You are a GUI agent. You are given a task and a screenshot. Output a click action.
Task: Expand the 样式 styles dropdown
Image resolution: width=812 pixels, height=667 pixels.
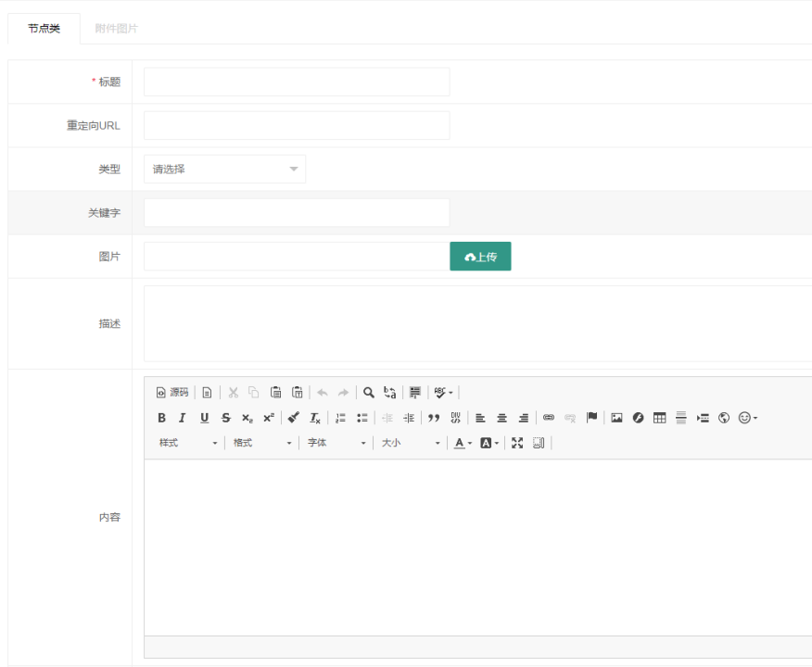(188, 443)
